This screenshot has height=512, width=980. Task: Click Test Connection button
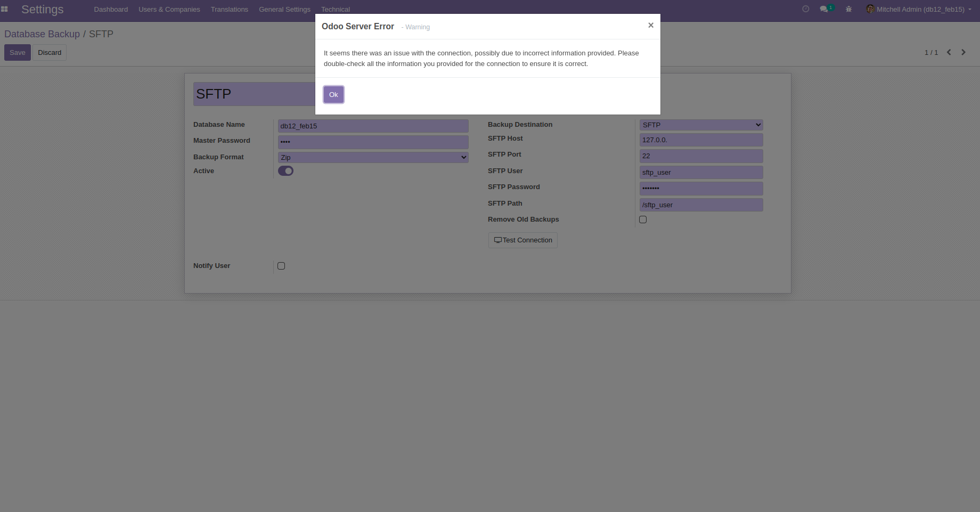[523, 240]
